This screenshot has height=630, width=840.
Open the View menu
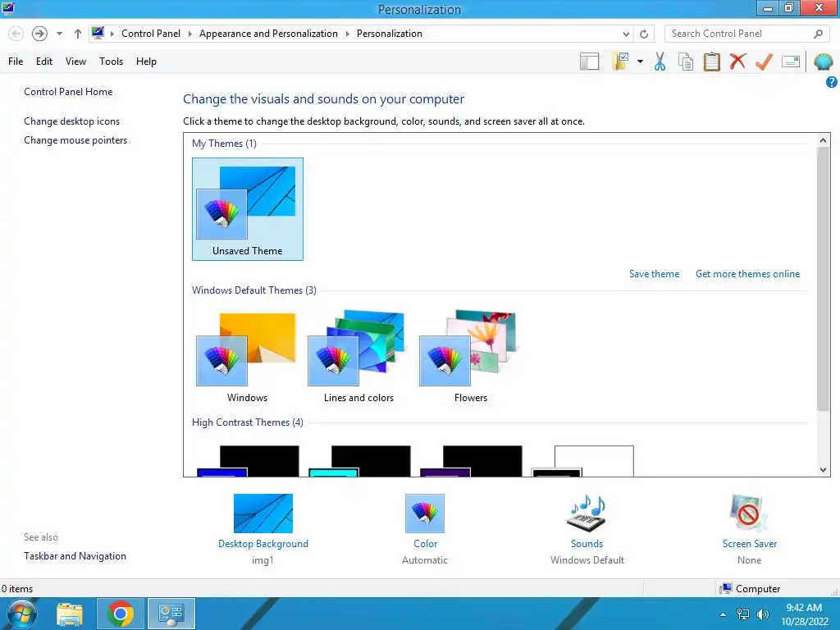click(75, 62)
